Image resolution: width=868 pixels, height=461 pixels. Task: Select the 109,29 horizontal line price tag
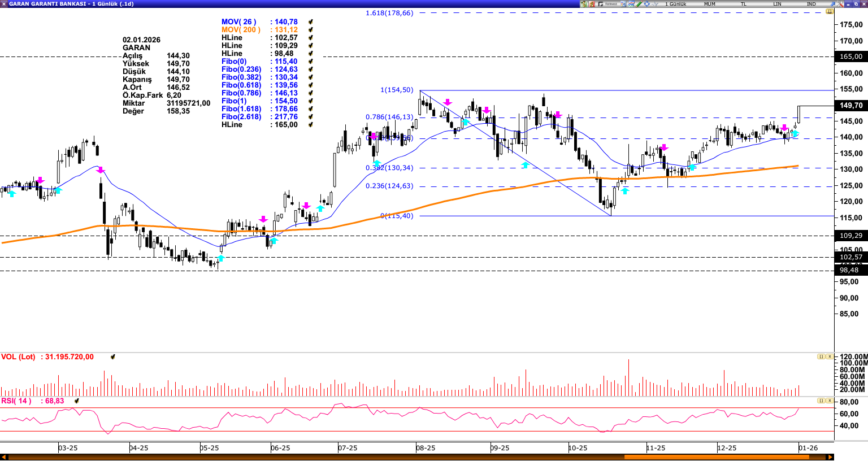(x=851, y=236)
